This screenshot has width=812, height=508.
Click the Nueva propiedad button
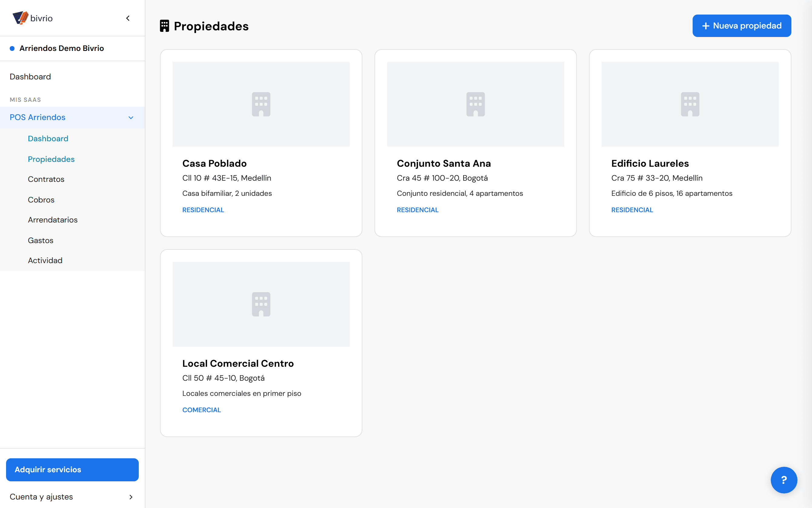point(741,26)
